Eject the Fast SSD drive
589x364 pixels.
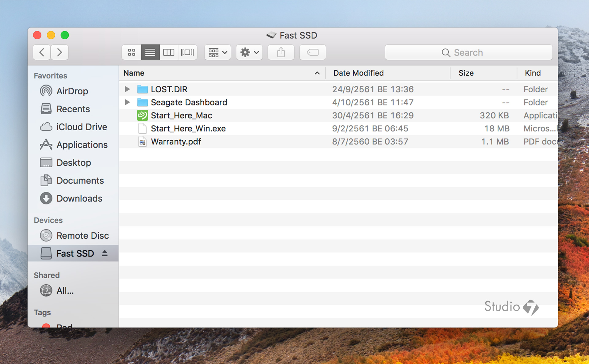[x=105, y=253]
